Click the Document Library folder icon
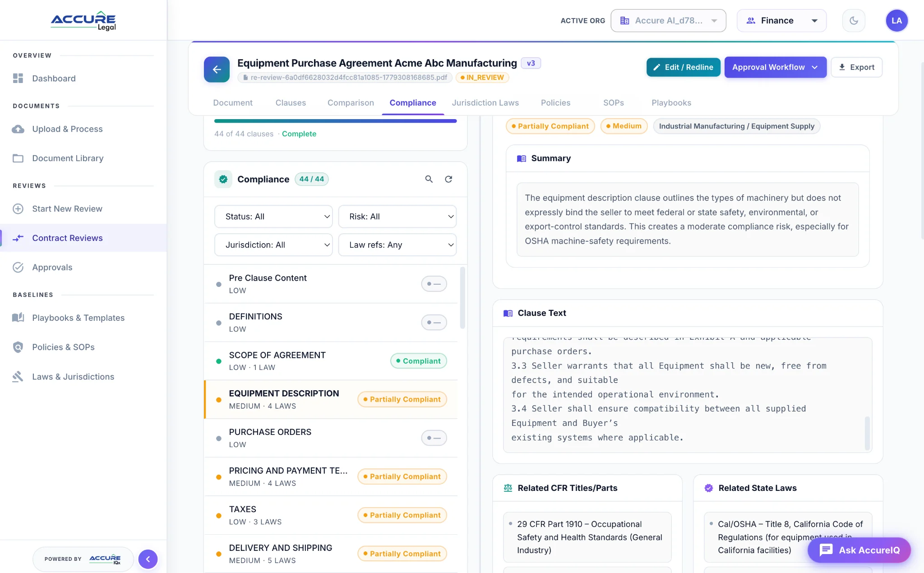The image size is (924, 573). coord(18,158)
